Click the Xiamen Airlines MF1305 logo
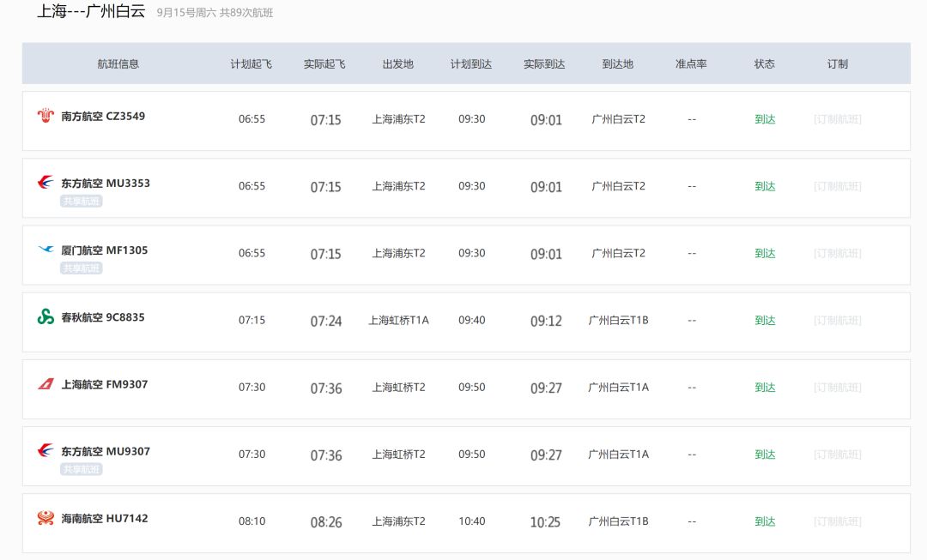This screenshot has width=927, height=560. point(45,250)
